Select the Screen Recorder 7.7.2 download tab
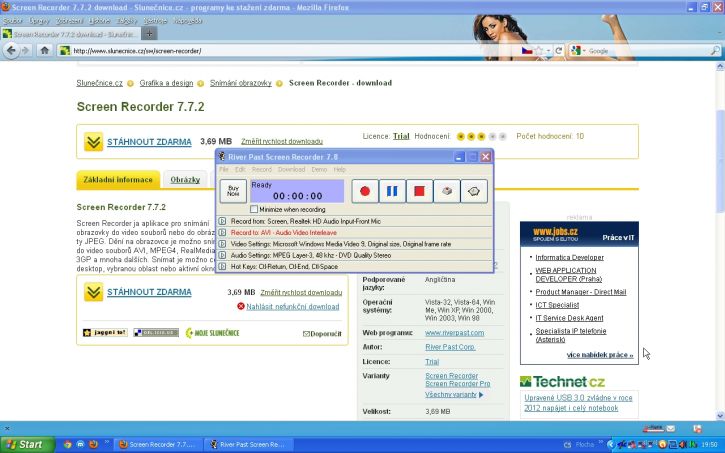 (70, 34)
